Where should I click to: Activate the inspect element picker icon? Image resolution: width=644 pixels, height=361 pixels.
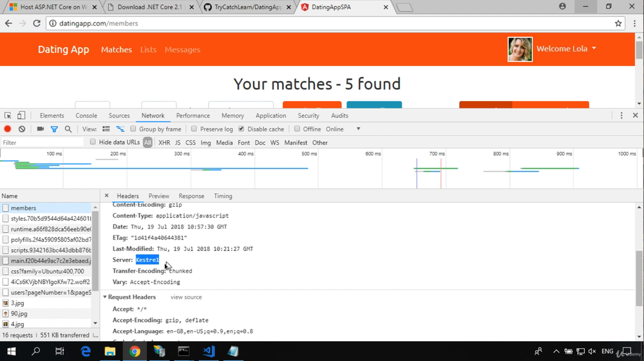click(8, 116)
